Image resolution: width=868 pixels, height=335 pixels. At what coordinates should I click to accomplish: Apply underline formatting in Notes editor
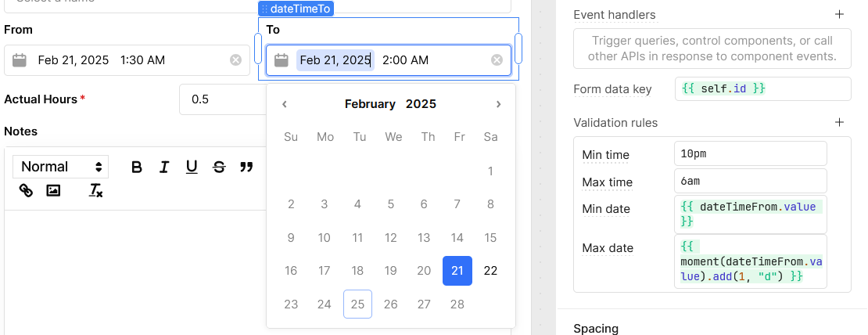click(192, 167)
